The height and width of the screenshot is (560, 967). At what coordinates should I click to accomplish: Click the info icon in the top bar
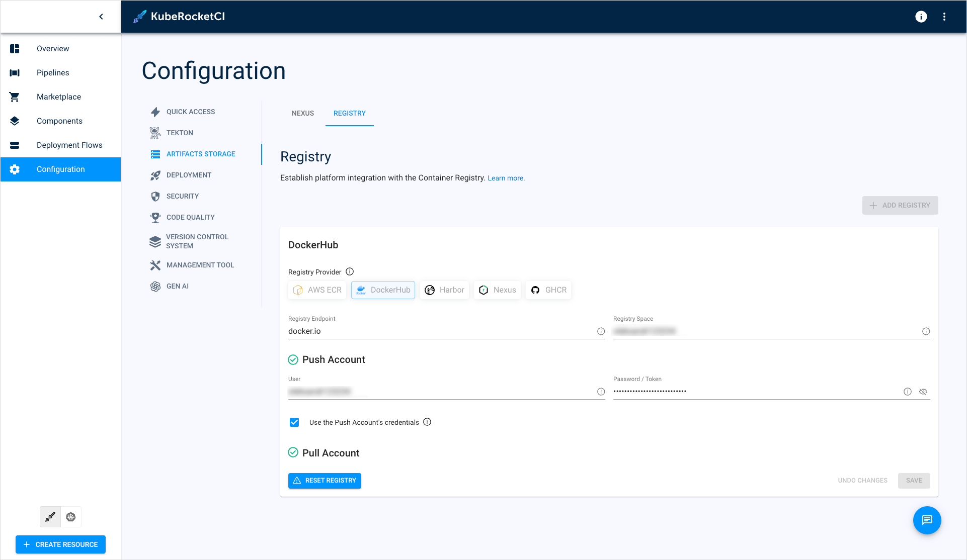(921, 17)
